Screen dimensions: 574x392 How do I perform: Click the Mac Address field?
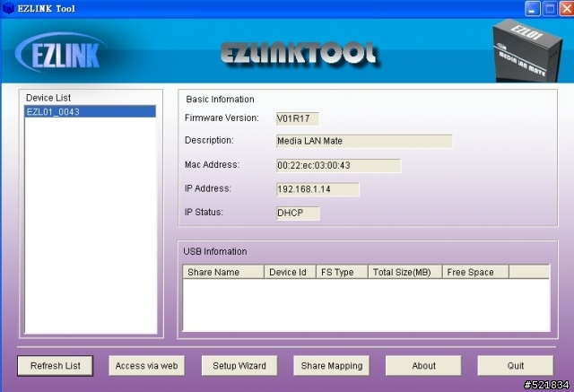339,165
